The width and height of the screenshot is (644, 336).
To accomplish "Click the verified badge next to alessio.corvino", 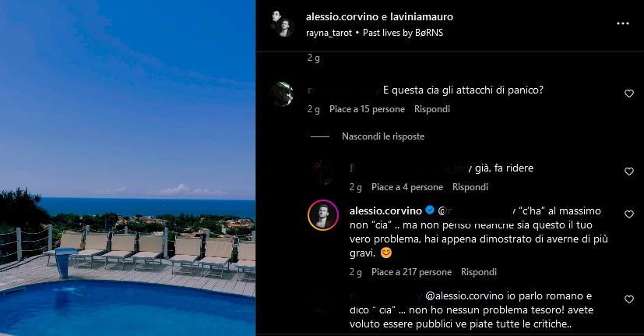I will pos(430,210).
